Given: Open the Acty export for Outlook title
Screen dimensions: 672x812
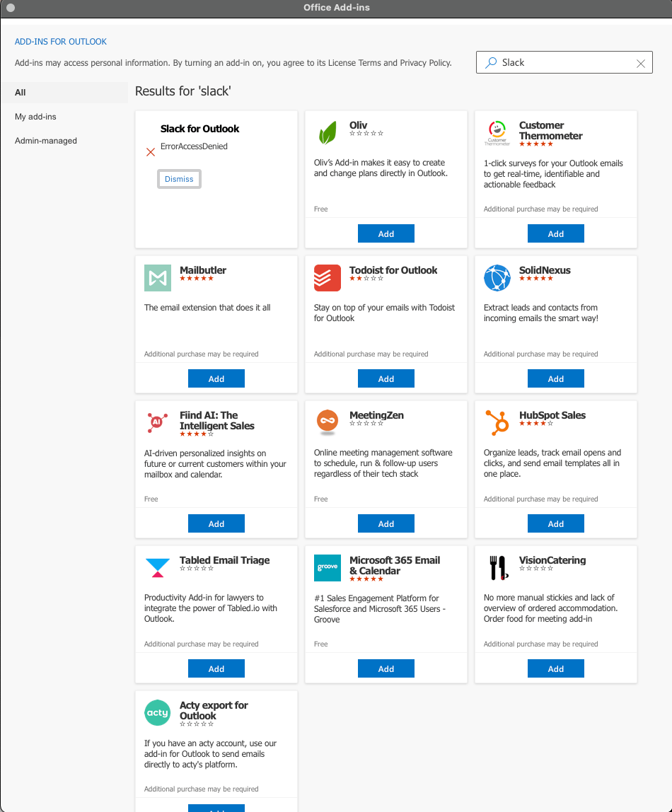Looking at the screenshot, I should point(214,710).
